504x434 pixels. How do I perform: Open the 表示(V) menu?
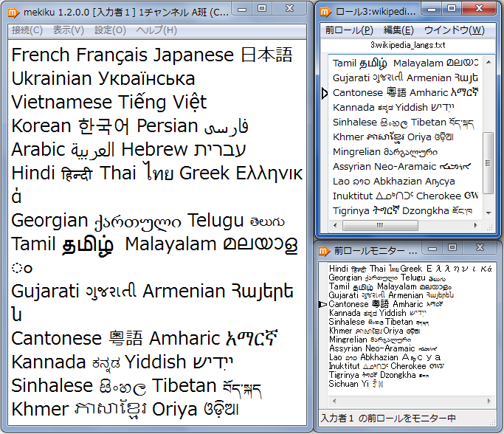tap(68, 30)
